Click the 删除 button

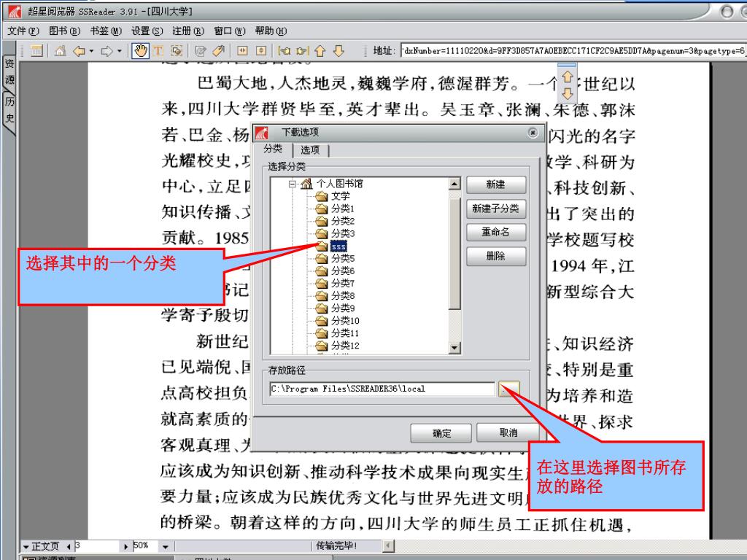(496, 256)
